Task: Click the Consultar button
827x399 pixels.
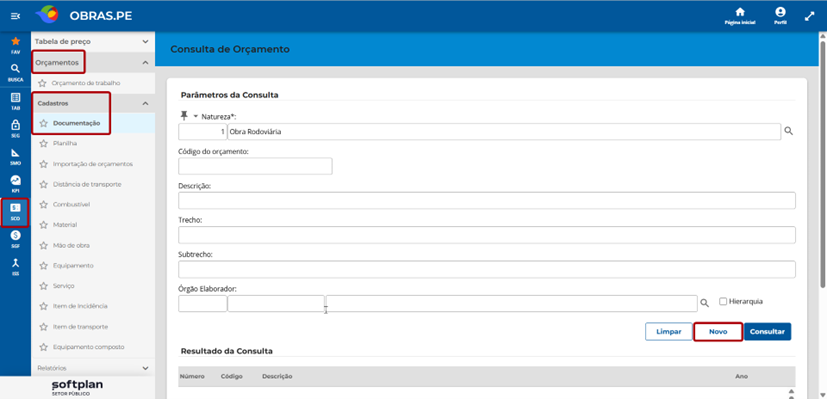Action: tap(767, 332)
